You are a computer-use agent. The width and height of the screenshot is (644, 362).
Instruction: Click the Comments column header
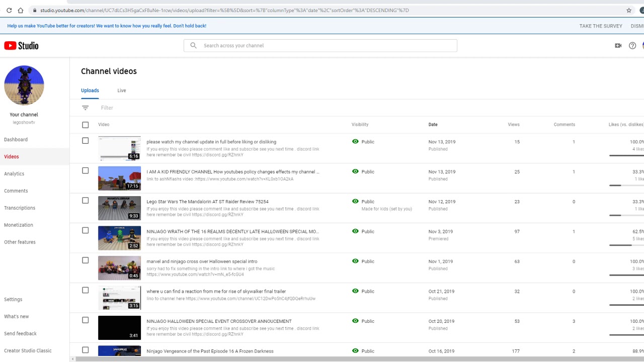click(565, 125)
